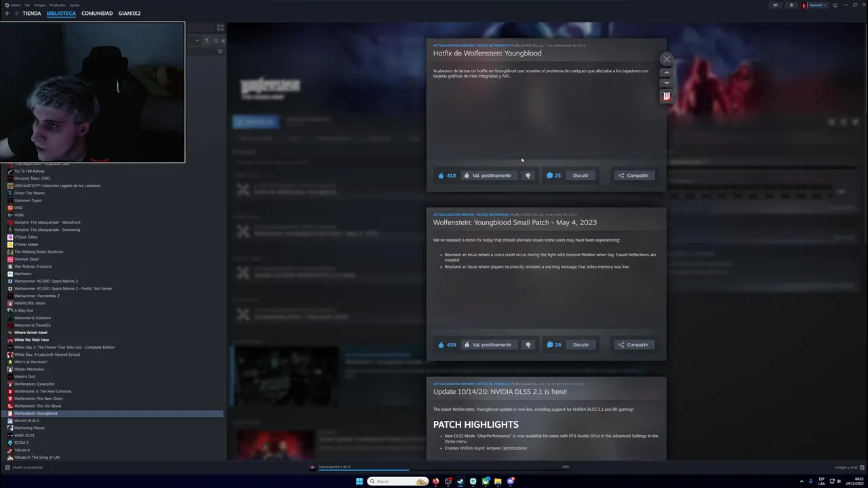868x488 pixels.
Task: Click the Windows taskbar Buscar search box
Action: 398,481
